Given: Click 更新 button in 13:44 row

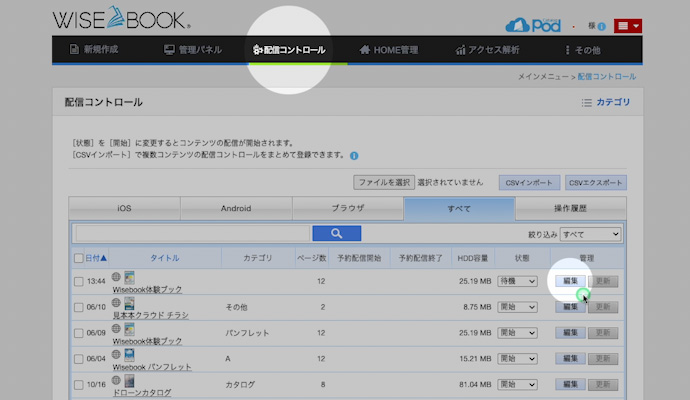Looking at the screenshot, I should (x=603, y=281).
